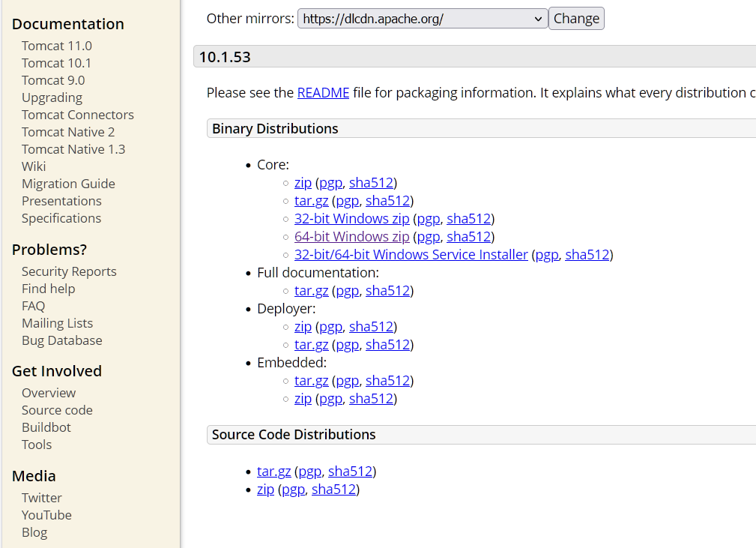756x548 pixels.
Task: Open the Bug Database
Action: [x=61, y=340]
